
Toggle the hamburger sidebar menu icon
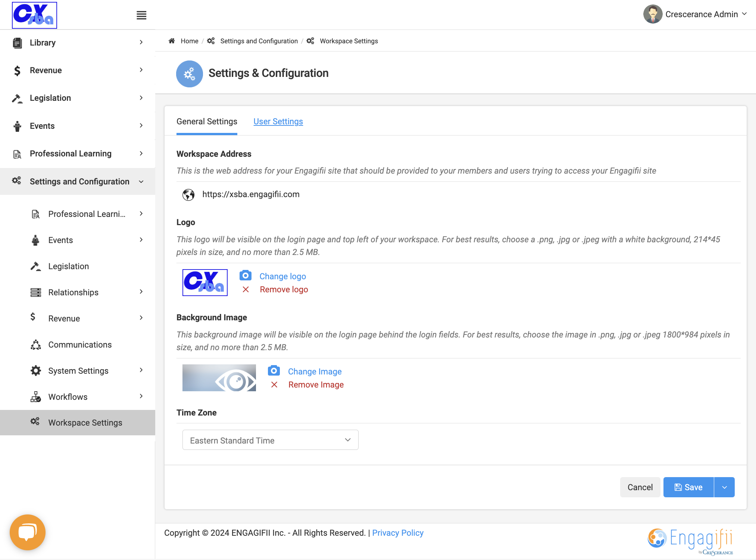(141, 15)
